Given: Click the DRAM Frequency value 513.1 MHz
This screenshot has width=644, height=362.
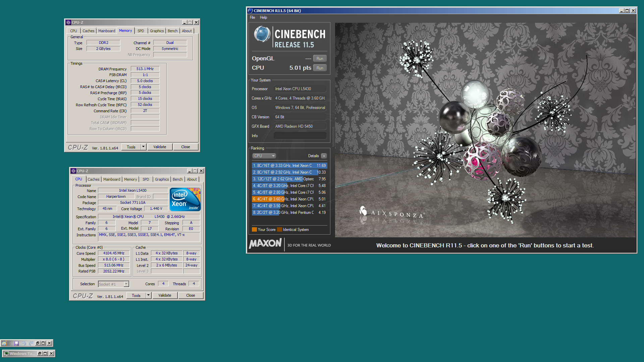Looking at the screenshot, I should point(145,69).
